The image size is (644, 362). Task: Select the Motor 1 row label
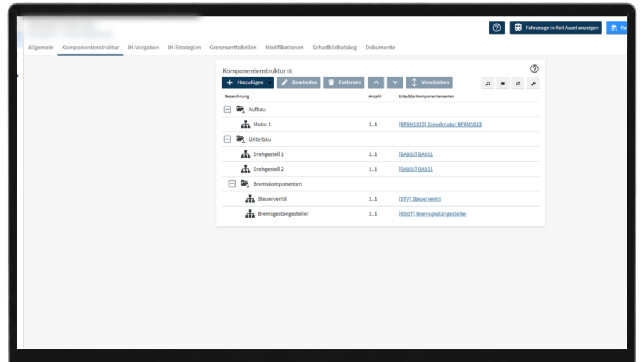pyautogui.click(x=262, y=124)
